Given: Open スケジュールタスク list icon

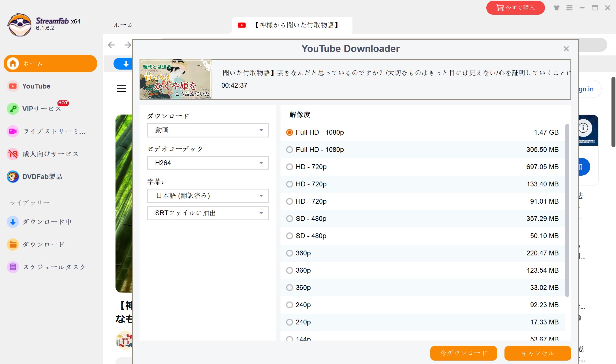Looking at the screenshot, I should pyautogui.click(x=13, y=267).
